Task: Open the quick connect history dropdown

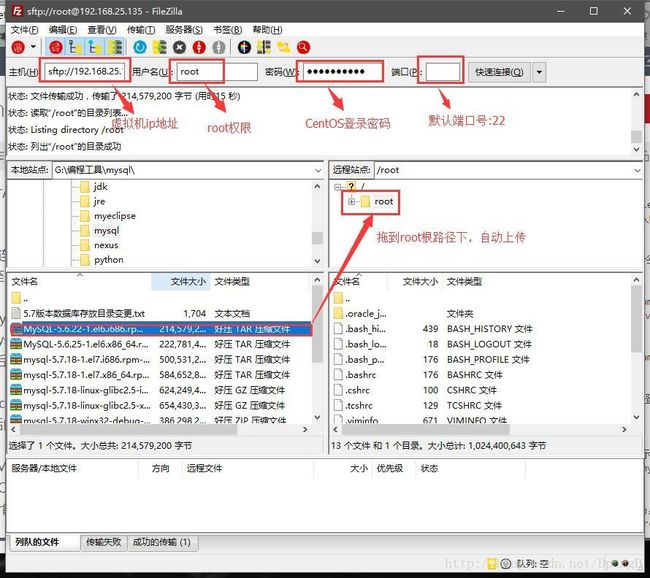Action: click(539, 72)
